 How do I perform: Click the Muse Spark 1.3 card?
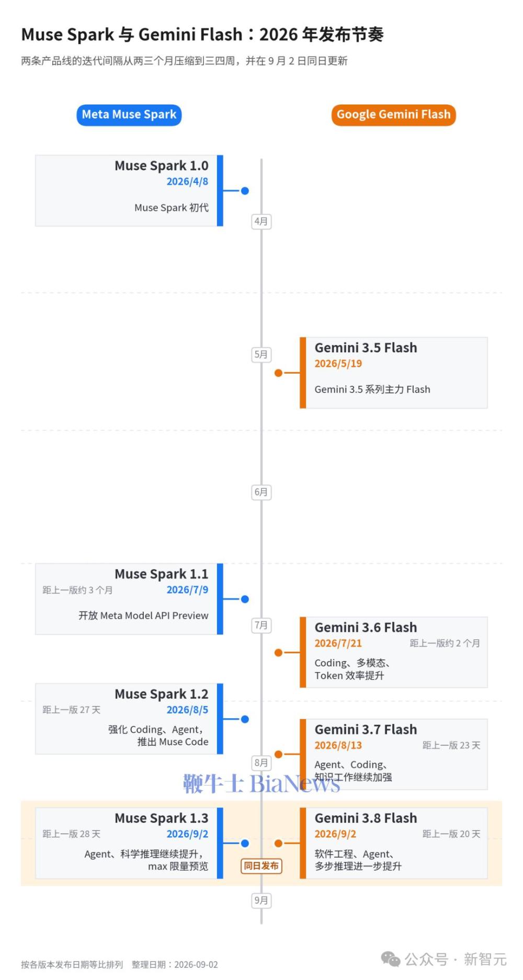coord(129,843)
